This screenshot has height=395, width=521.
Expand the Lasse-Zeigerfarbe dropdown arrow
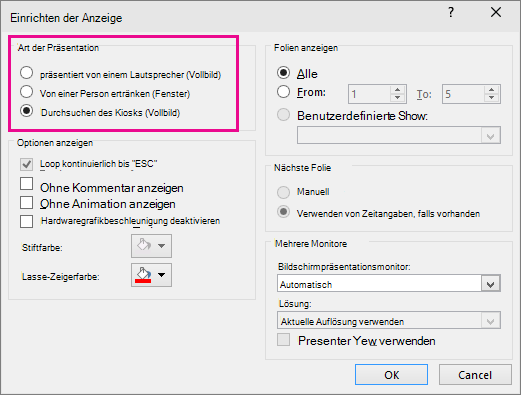pos(162,275)
